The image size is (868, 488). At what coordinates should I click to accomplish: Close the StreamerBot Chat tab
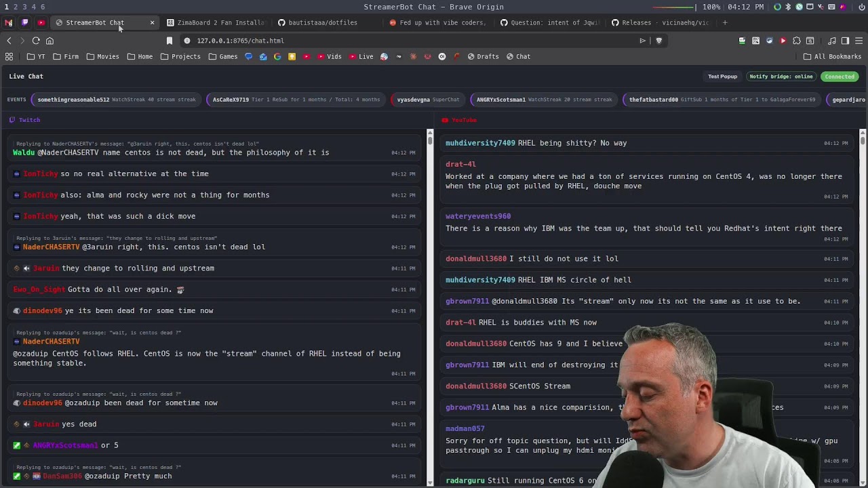[152, 22]
